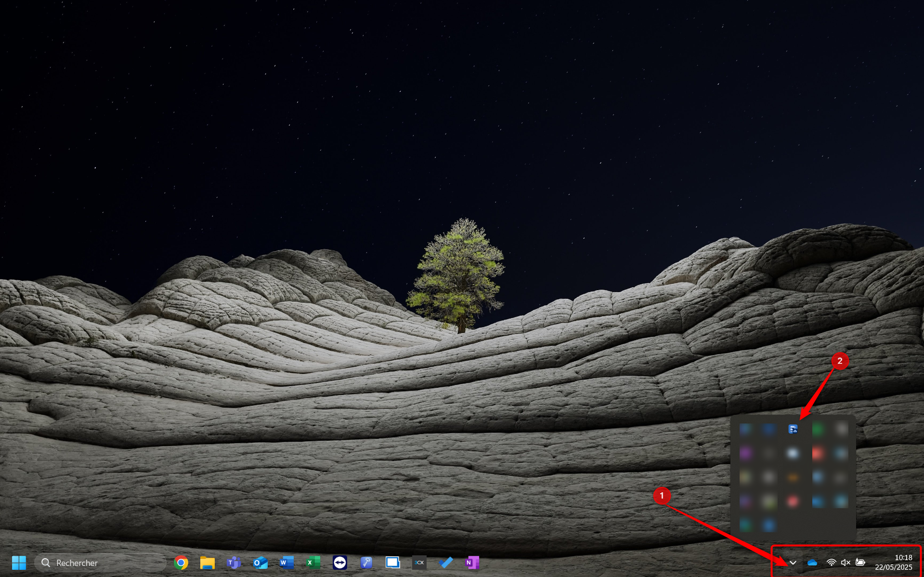Open Microsoft Word from the taskbar
Image resolution: width=924 pixels, height=577 pixels.
click(x=286, y=562)
